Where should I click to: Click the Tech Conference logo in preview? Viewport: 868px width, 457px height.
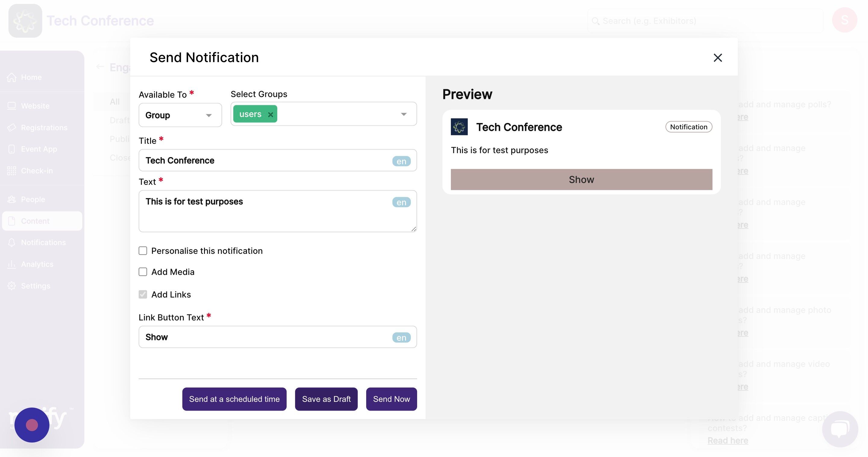tap(459, 127)
